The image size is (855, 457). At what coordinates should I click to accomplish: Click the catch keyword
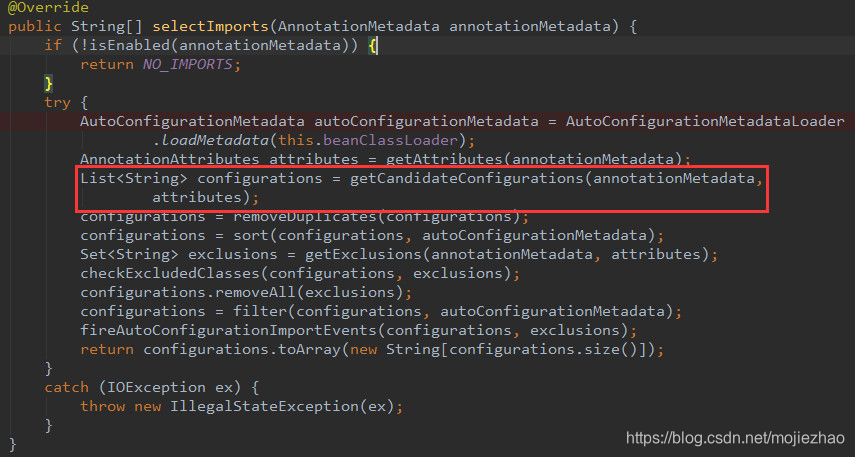tap(67, 387)
